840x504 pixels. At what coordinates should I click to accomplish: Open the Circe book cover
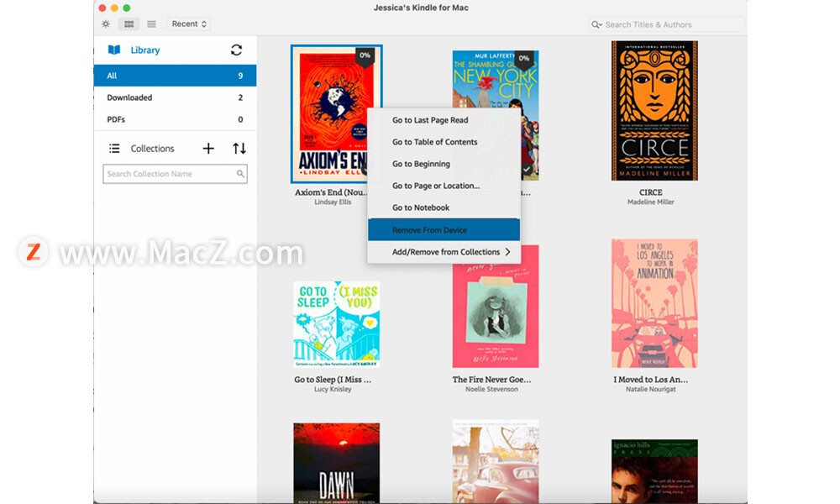654,111
